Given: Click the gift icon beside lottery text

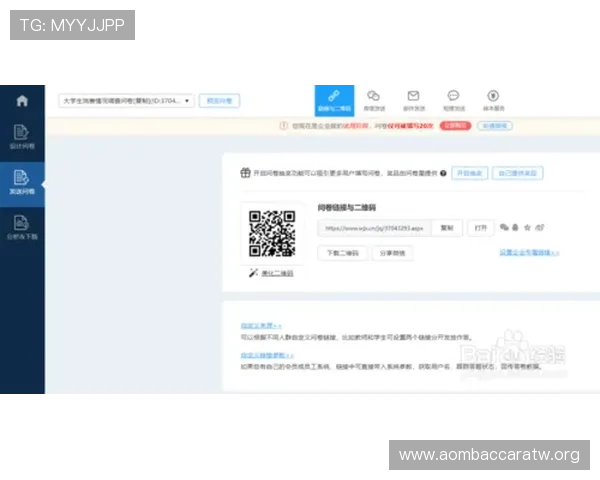Looking at the screenshot, I should (x=245, y=173).
